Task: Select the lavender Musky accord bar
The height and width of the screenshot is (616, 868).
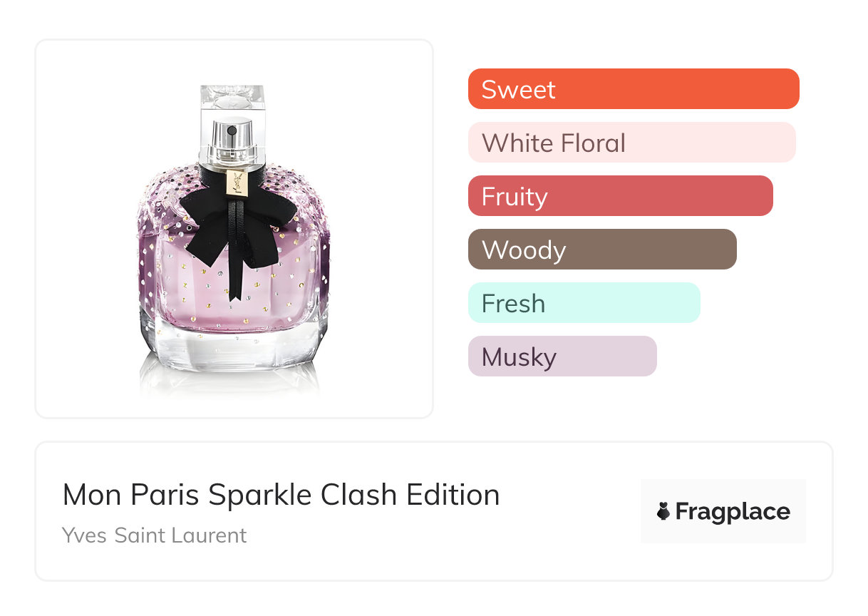Action: coord(562,356)
